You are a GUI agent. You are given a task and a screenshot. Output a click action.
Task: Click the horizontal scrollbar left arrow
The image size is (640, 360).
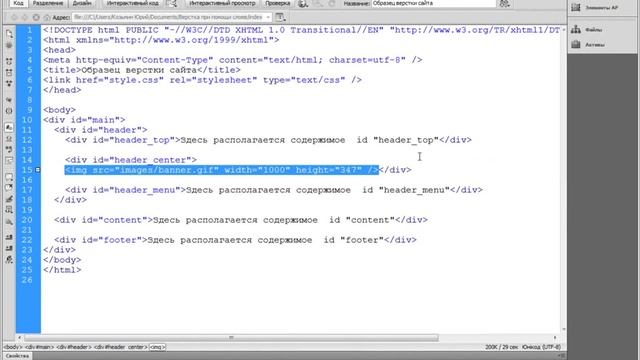(x=20, y=338)
